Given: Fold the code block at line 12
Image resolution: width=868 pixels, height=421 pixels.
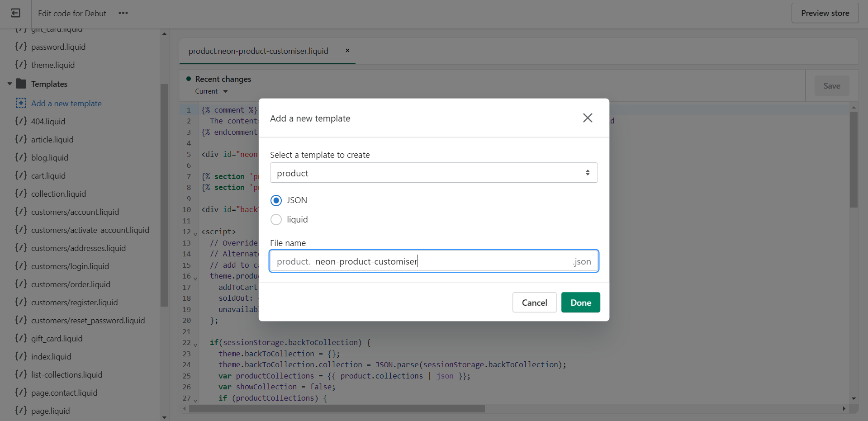Looking at the screenshot, I should click(x=195, y=233).
